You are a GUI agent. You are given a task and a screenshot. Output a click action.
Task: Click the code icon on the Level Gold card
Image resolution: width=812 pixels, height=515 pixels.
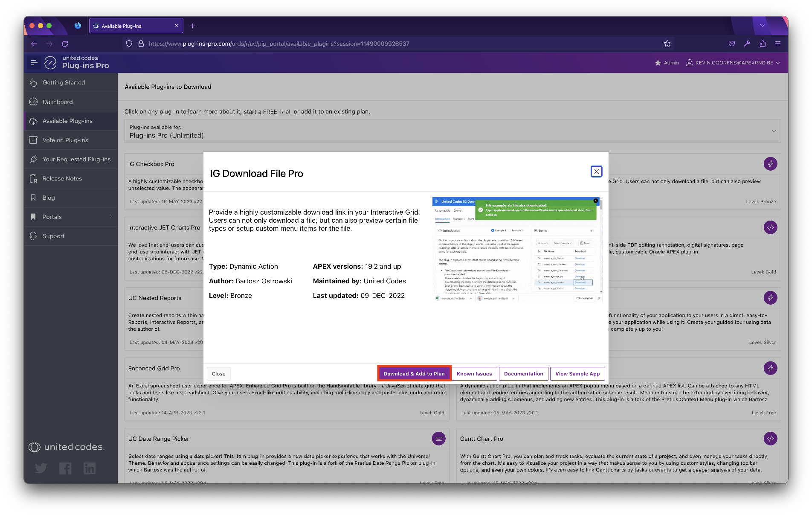pos(770,227)
